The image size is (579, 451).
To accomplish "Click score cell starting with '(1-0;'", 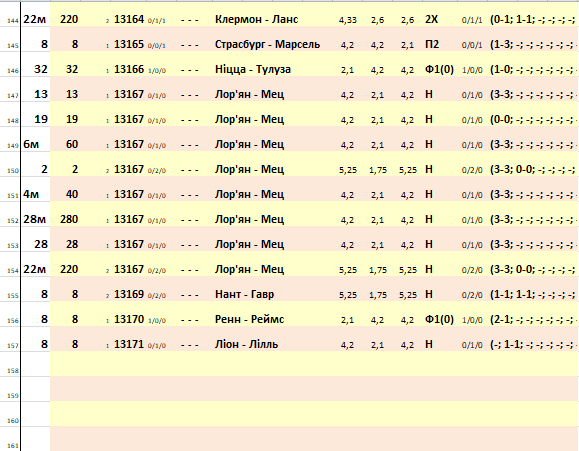I will click(532, 69).
